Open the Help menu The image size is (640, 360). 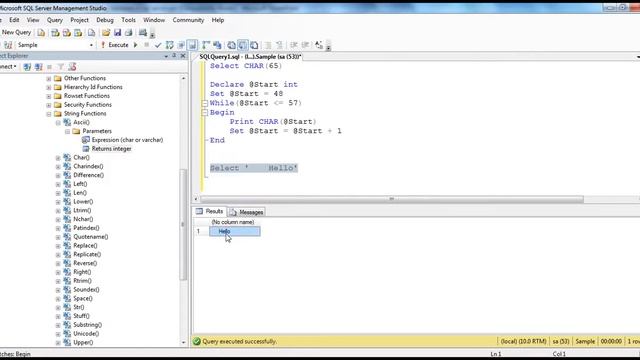coord(218,20)
